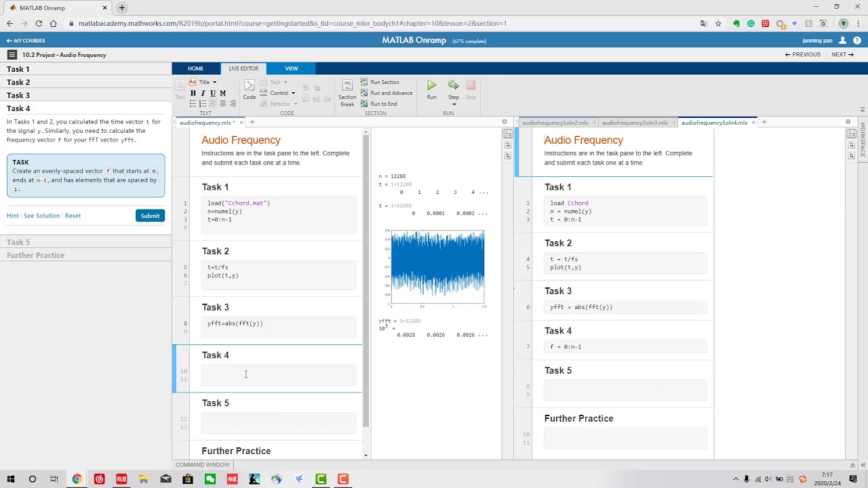Open right editor panel actions circle button
Screen dimensions: 868x488
click(848, 122)
